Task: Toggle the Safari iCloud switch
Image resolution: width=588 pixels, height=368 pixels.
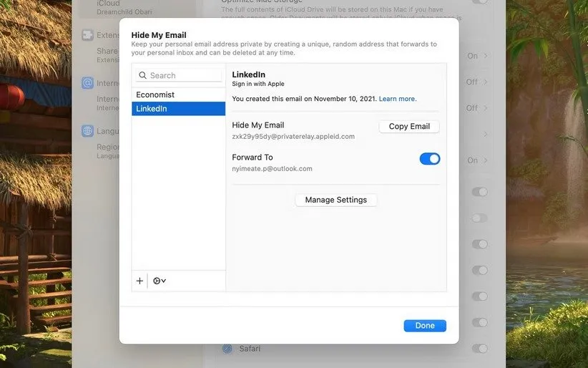Action: pyautogui.click(x=480, y=349)
